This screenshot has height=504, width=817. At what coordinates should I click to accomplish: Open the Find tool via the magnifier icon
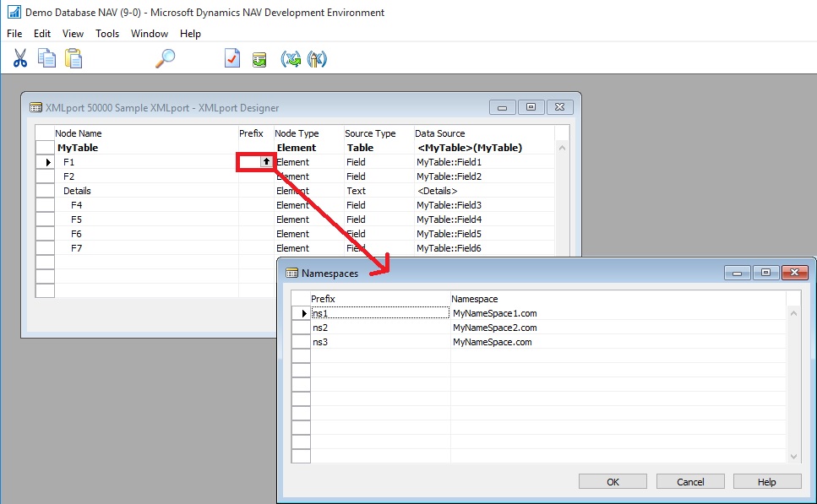165,59
